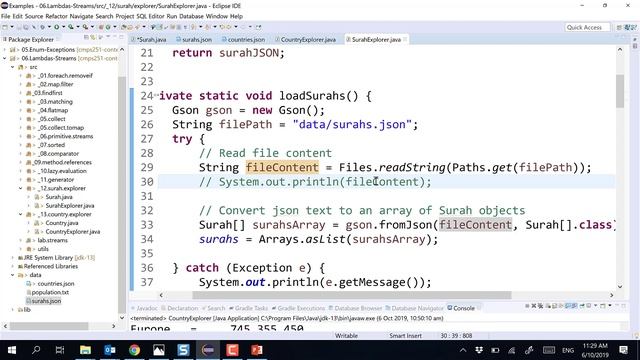Collapse the data folder

pyautogui.click(x=13, y=275)
